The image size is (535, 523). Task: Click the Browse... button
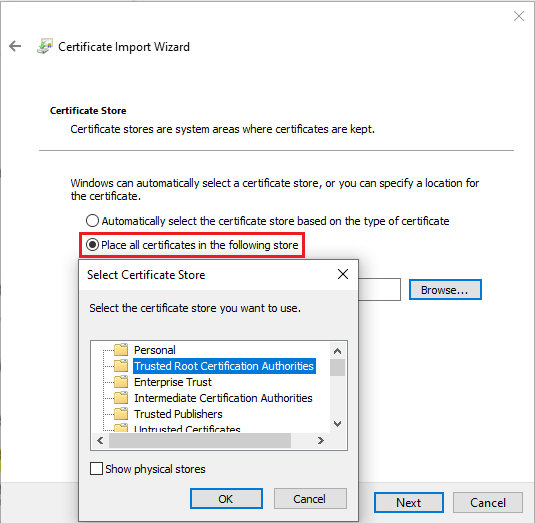[x=445, y=290]
